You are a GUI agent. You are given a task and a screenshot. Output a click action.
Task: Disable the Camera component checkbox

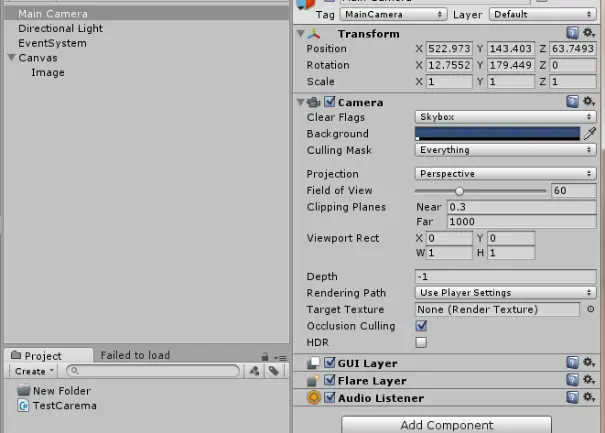330,102
